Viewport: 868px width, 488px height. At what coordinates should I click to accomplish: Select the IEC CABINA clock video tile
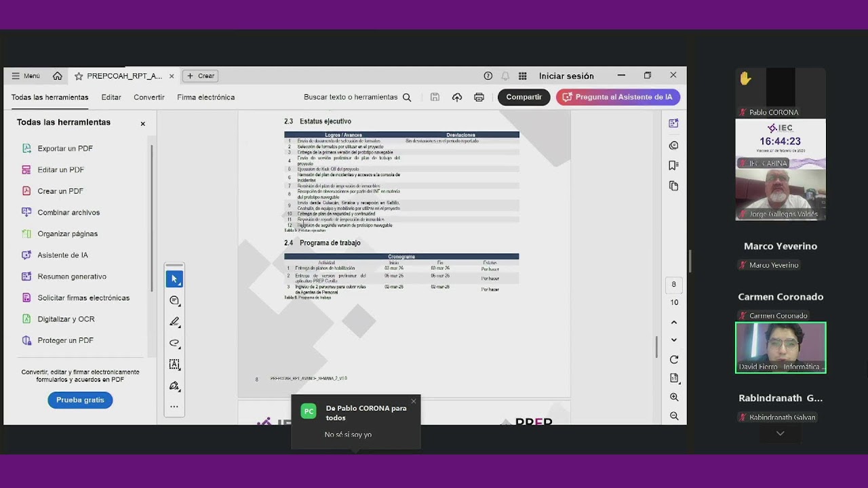[x=781, y=144]
